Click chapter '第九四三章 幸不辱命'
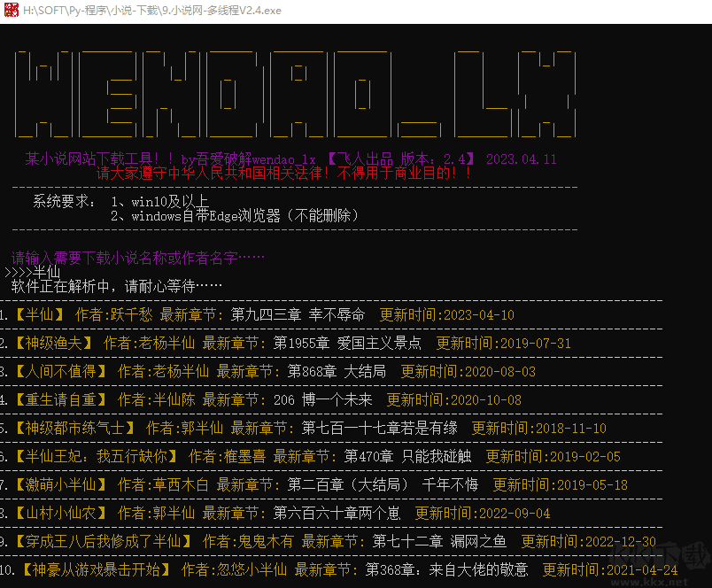The height and width of the screenshot is (588, 712). pyautogui.click(x=298, y=314)
